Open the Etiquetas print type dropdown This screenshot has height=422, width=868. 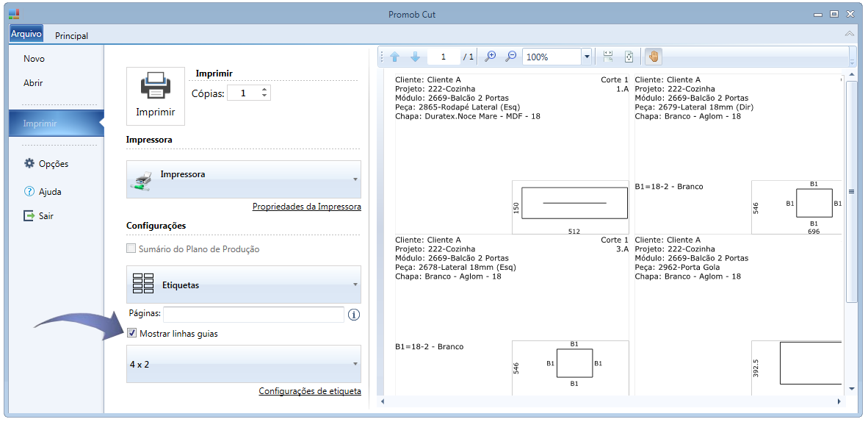point(244,285)
